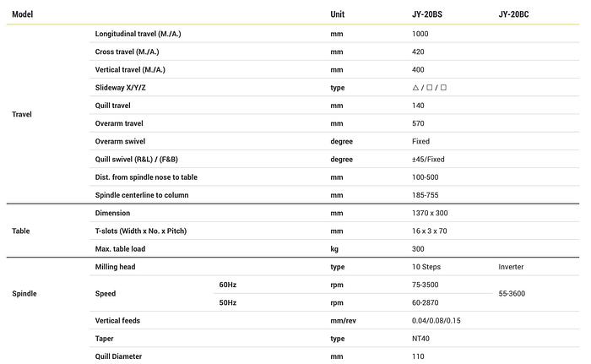Image resolution: width=591 pixels, height=364 pixels.
Task: Select the JY-20BC column header
Action: click(514, 14)
